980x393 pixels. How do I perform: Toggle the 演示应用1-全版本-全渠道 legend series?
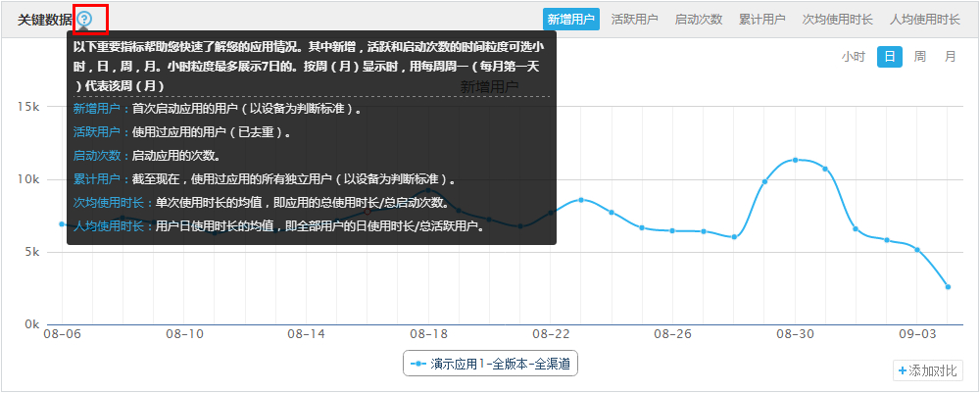pos(490,364)
